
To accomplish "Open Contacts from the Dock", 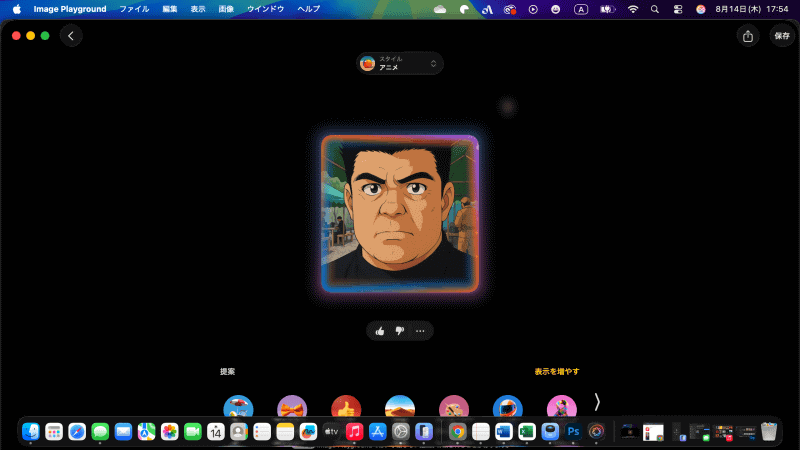I will pyautogui.click(x=239, y=432).
